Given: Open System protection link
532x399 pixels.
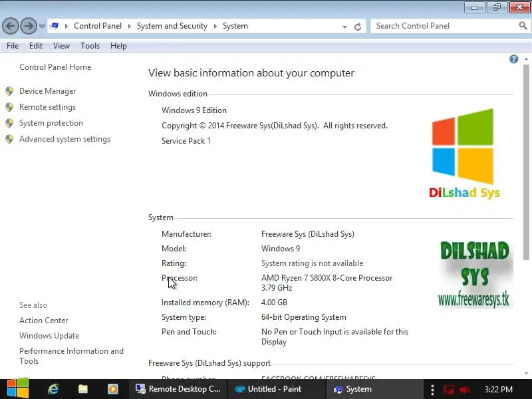Looking at the screenshot, I should pyautogui.click(x=51, y=123).
